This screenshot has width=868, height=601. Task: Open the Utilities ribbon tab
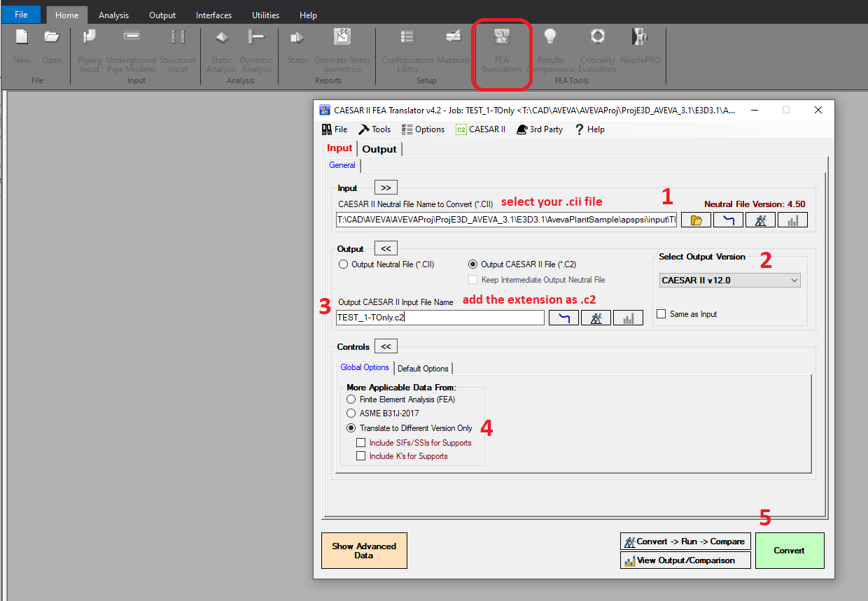pyautogui.click(x=265, y=15)
